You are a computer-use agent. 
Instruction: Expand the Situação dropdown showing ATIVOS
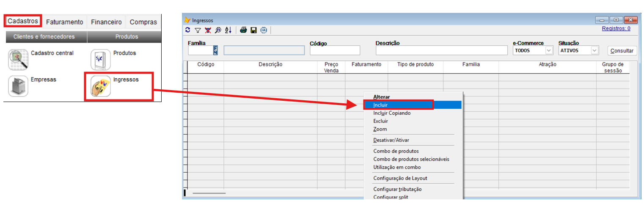594,50
